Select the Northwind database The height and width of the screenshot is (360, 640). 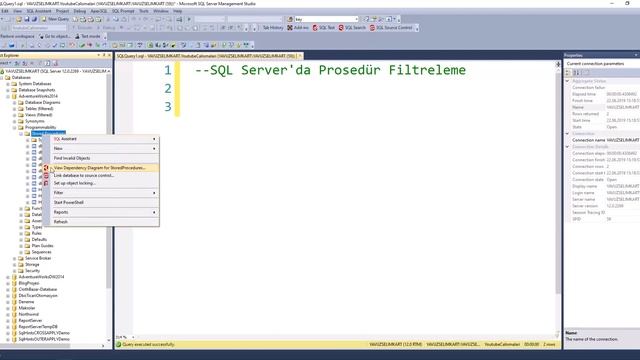(x=29, y=314)
